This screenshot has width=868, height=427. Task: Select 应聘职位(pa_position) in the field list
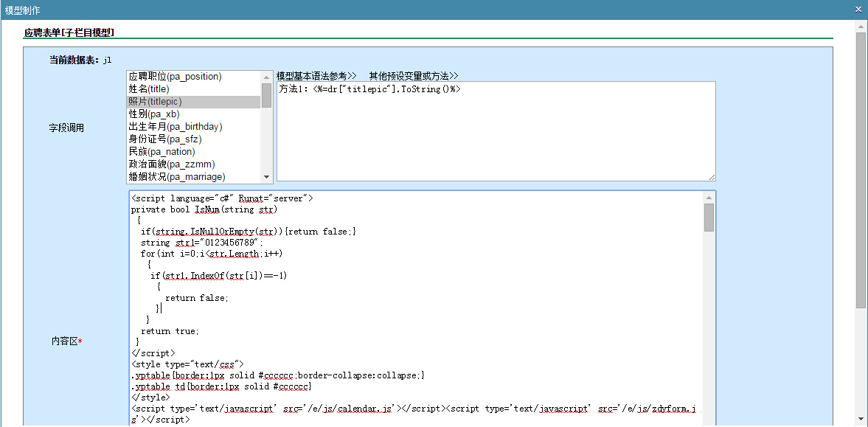coord(176,77)
